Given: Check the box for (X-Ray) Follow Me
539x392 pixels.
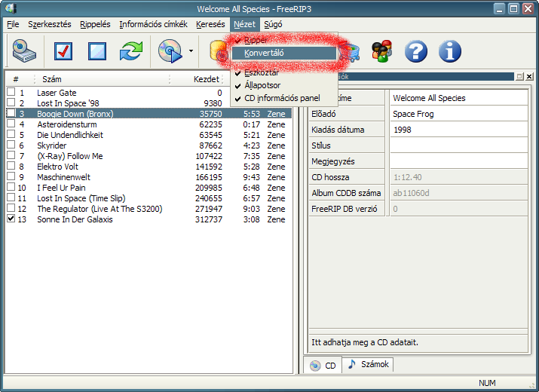Looking at the screenshot, I should 11,155.
